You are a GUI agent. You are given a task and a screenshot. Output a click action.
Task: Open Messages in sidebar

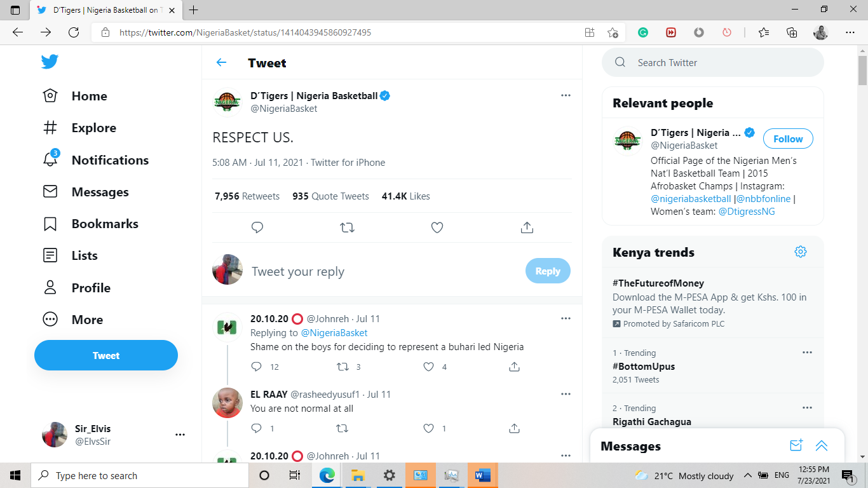coord(86,192)
